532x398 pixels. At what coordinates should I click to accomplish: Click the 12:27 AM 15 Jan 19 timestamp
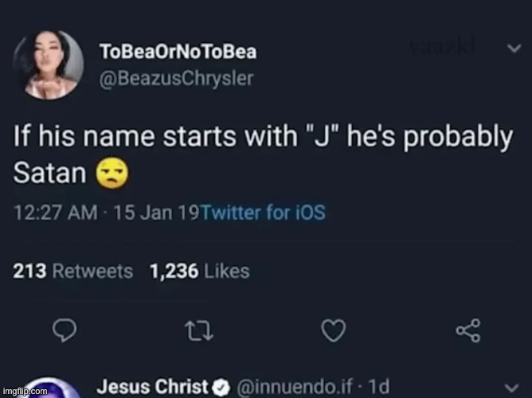coord(108,213)
